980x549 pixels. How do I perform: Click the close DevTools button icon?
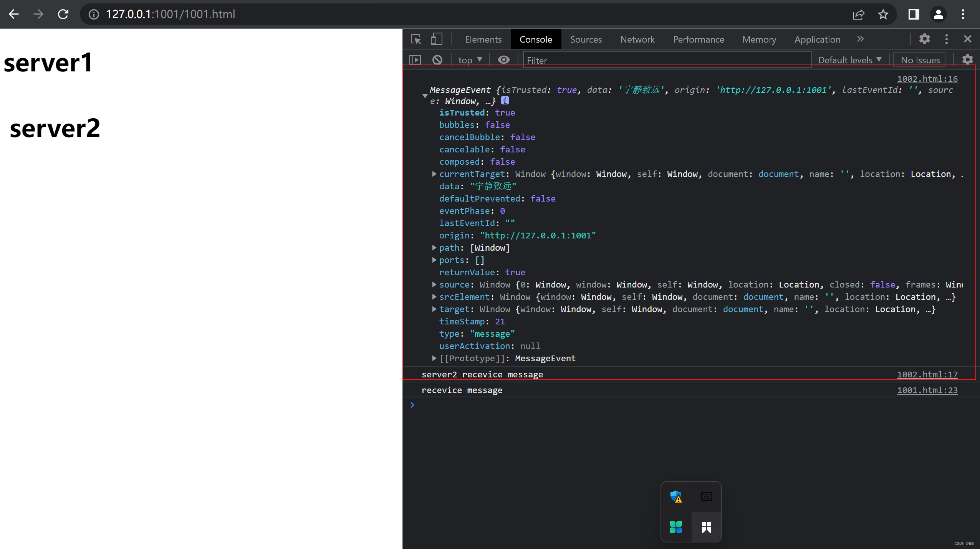point(967,39)
